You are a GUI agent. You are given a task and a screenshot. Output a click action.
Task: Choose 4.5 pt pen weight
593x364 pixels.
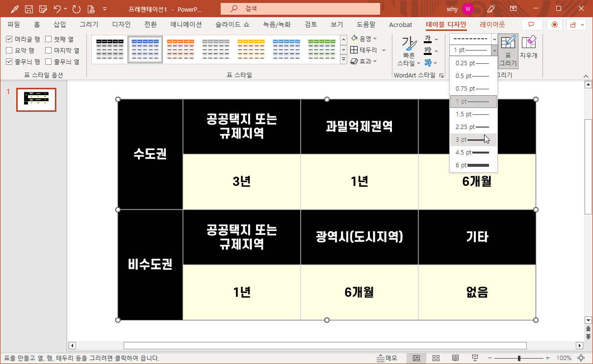[x=473, y=153]
